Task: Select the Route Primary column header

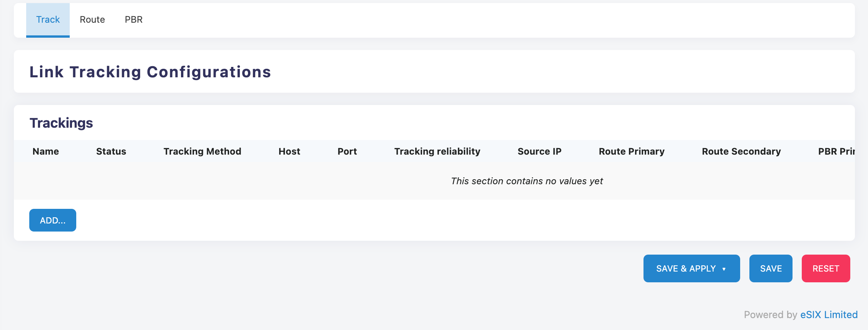Action: tap(632, 152)
